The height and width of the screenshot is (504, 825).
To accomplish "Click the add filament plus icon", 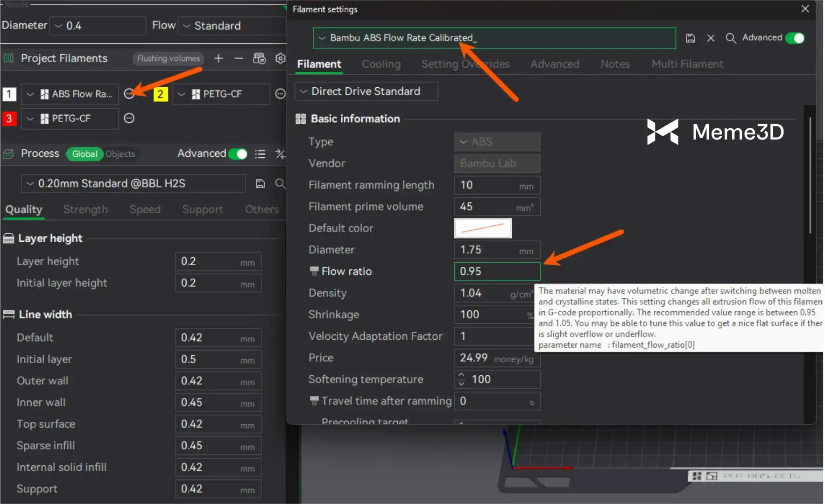I will (219, 58).
